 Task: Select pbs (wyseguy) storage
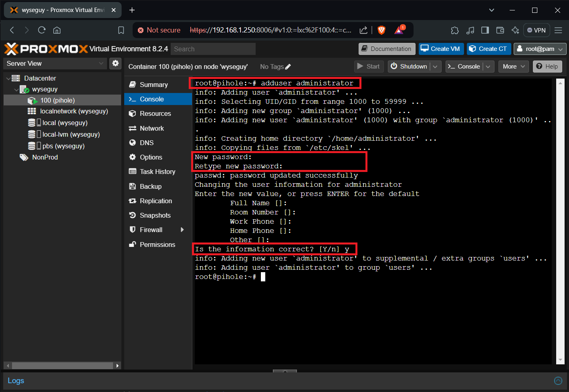tap(63, 146)
